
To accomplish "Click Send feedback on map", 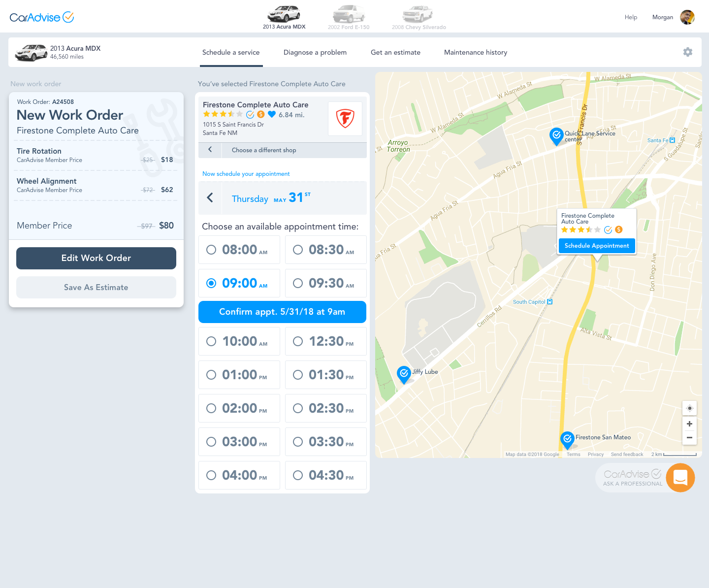I will 627,455.
